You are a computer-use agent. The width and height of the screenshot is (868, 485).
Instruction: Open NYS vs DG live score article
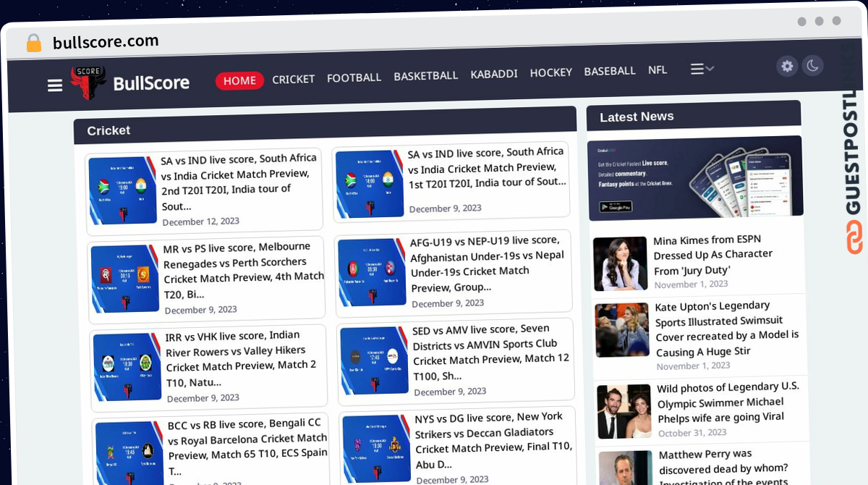(493, 440)
